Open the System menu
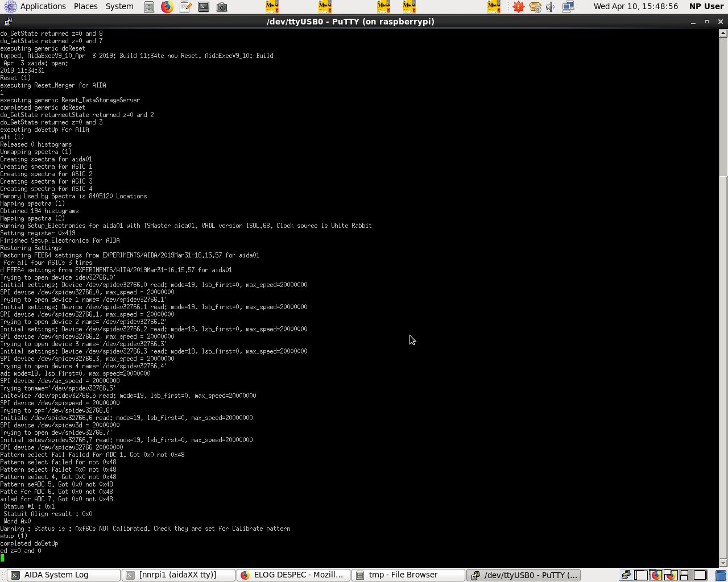728x582 pixels. tap(119, 6)
